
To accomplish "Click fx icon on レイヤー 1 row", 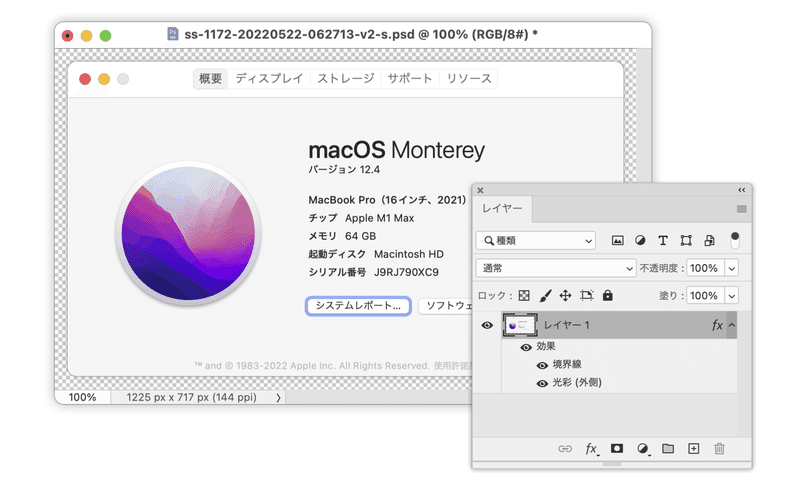I will (717, 325).
